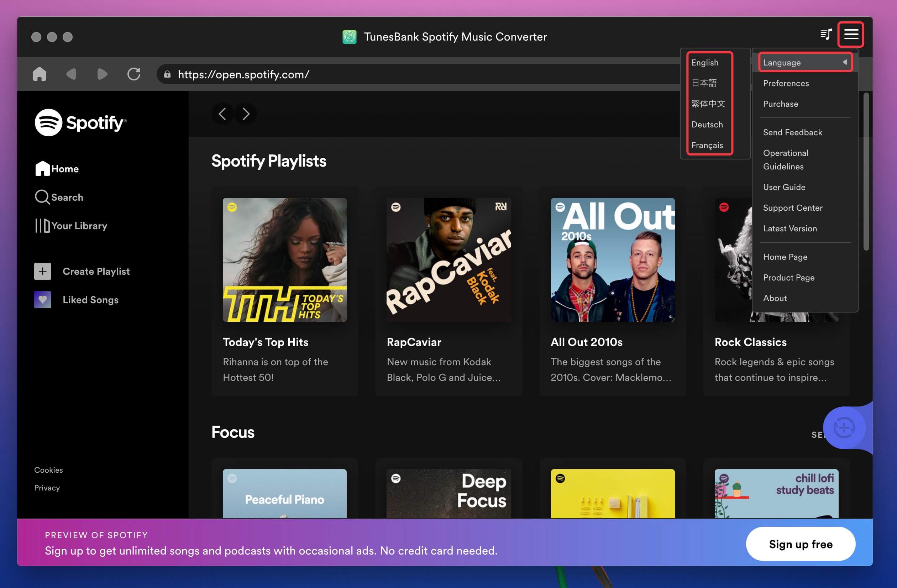Viewport: 897px width, 588px height.
Task: Choose Purchase in the menu
Action: click(x=781, y=104)
